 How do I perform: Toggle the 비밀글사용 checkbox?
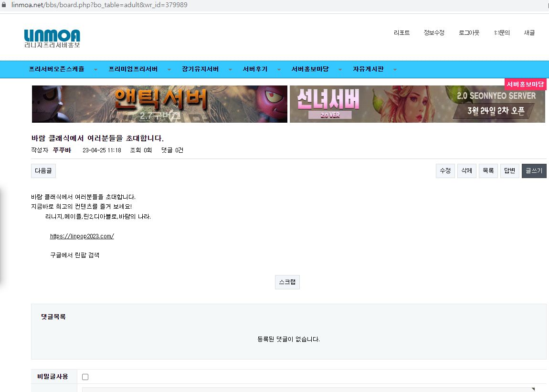click(85, 377)
